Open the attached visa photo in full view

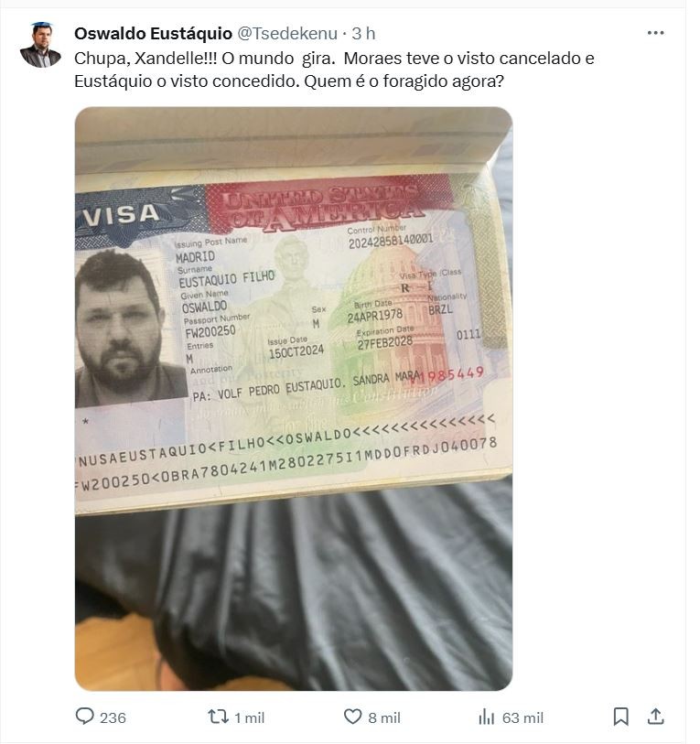pyautogui.click(x=294, y=399)
